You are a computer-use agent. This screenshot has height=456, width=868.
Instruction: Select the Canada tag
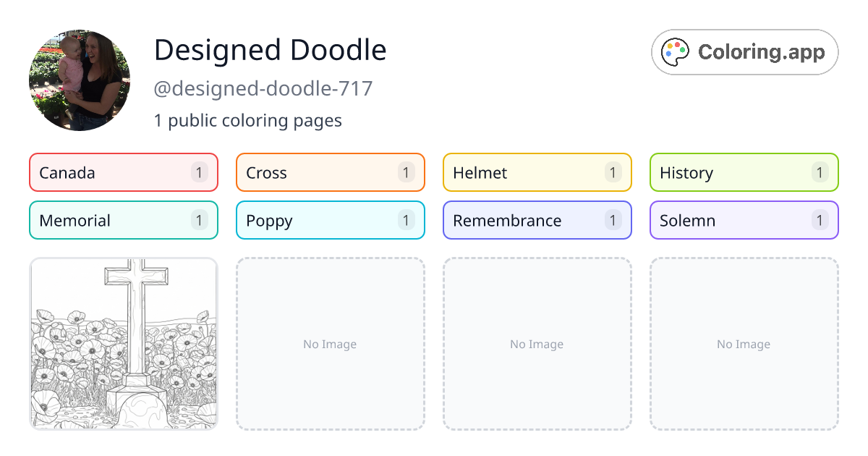coord(123,172)
